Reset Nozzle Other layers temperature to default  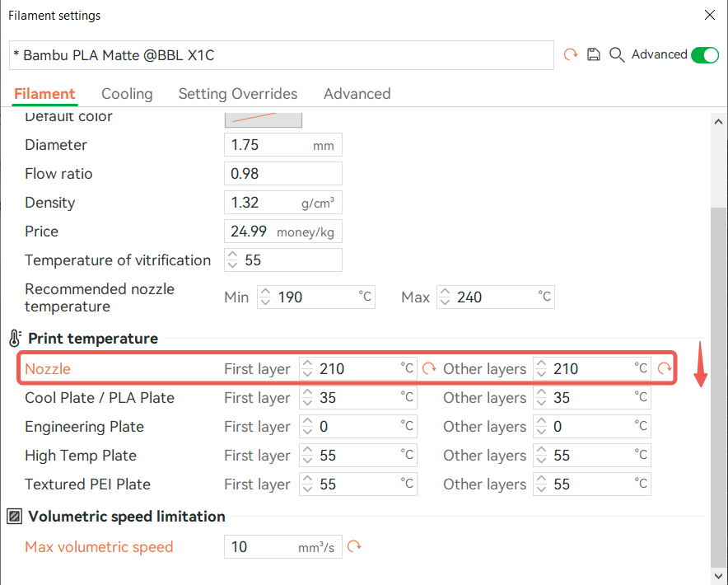665,369
